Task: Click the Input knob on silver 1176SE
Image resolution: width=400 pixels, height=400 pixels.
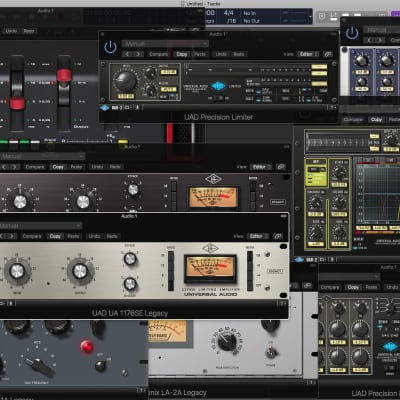Action: point(17,271)
